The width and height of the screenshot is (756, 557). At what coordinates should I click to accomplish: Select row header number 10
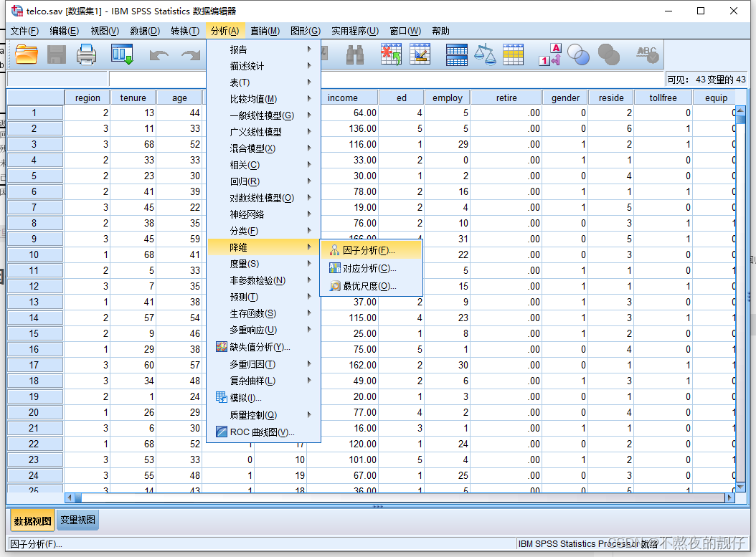pos(34,254)
